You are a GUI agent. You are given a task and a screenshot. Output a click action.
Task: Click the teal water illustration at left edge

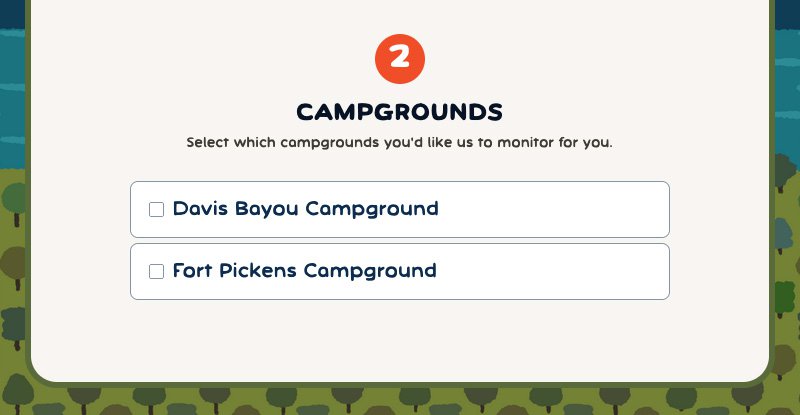(12, 97)
